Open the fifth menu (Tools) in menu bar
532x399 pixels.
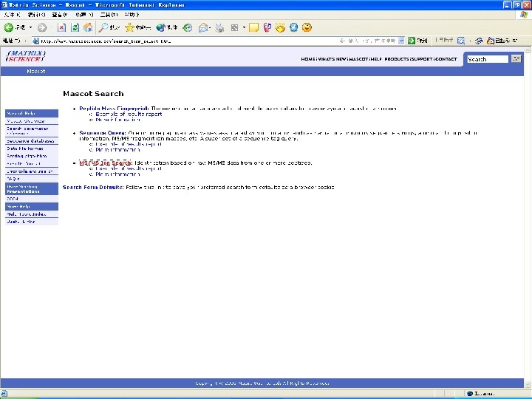tap(109, 15)
